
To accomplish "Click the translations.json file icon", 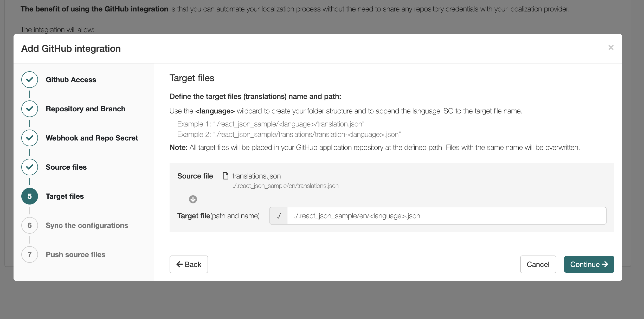I will tap(226, 176).
